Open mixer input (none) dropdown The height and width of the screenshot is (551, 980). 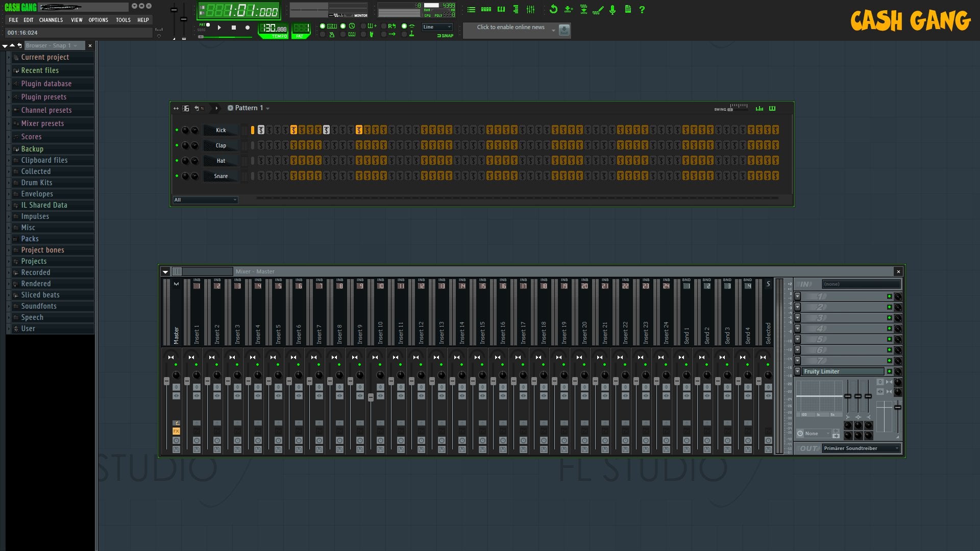coord(862,284)
